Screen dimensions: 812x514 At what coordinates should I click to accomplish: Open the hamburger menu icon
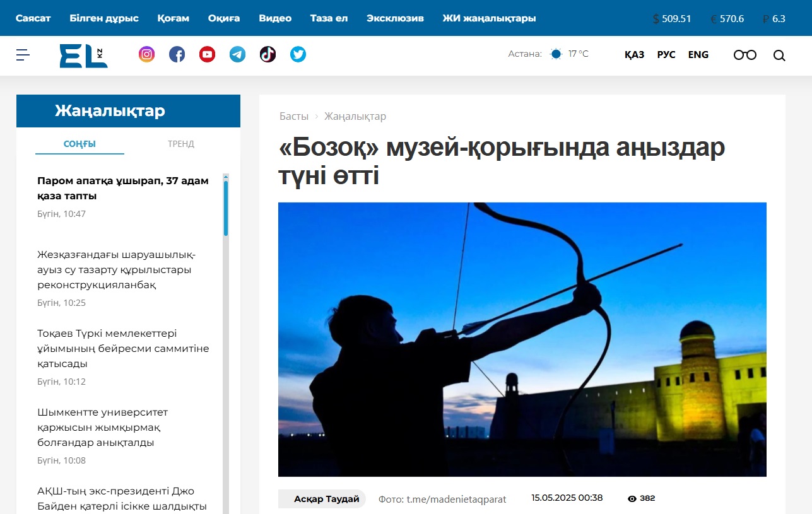[23, 55]
